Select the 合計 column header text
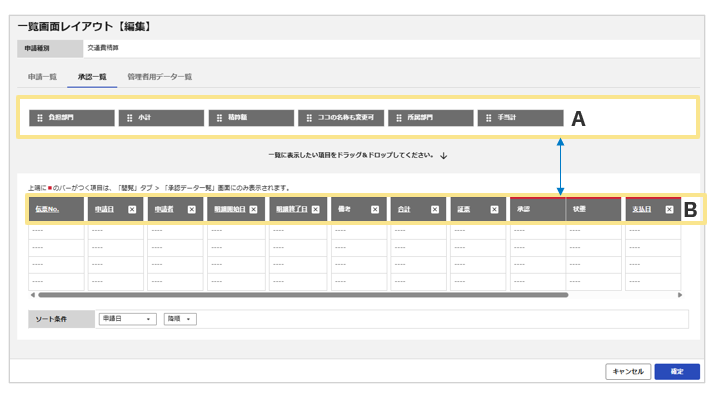The height and width of the screenshot is (396, 714). click(x=404, y=209)
